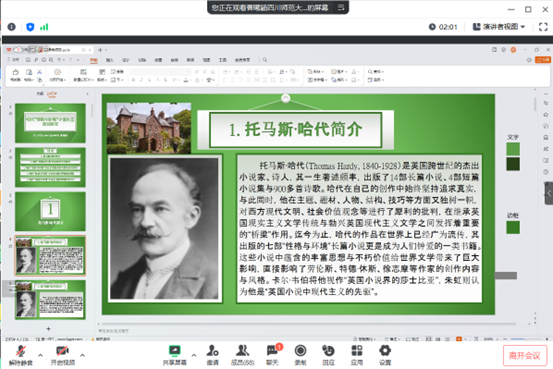Image resolution: width=553 pixels, height=369 pixels.
Task: Open the 演讲者视图 view dropdown
Action: click(x=499, y=27)
